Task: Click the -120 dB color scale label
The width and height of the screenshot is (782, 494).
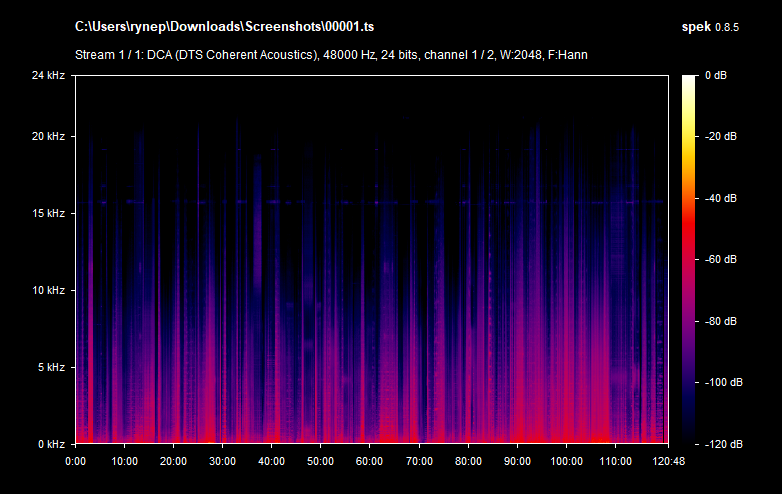Action: (x=721, y=444)
